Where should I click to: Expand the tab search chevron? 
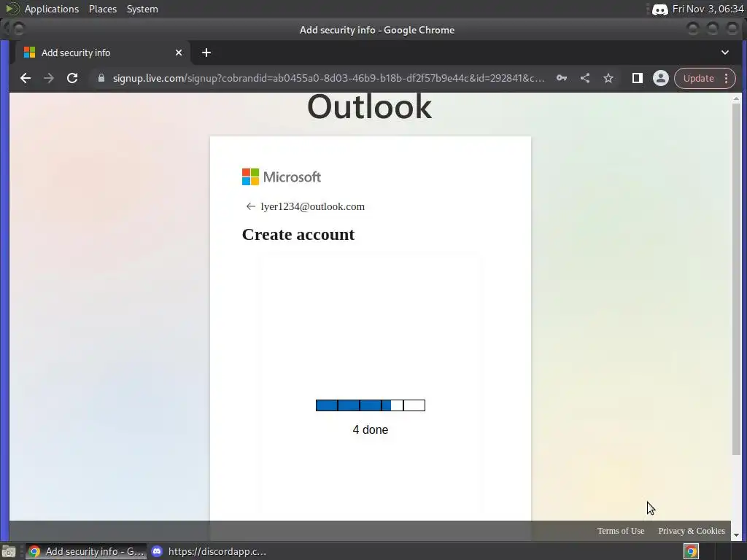pyautogui.click(x=725, y=52)
